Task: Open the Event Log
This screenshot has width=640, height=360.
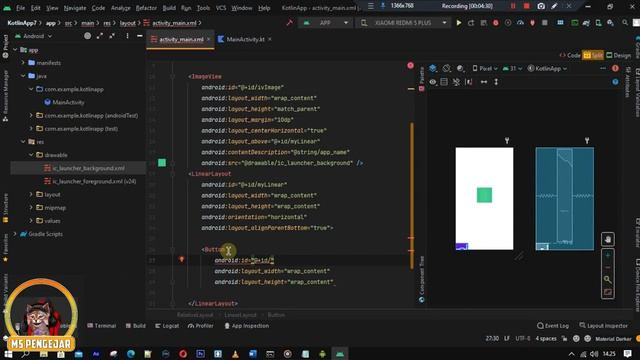Action: pyautogui.click(x=553, y=326)
